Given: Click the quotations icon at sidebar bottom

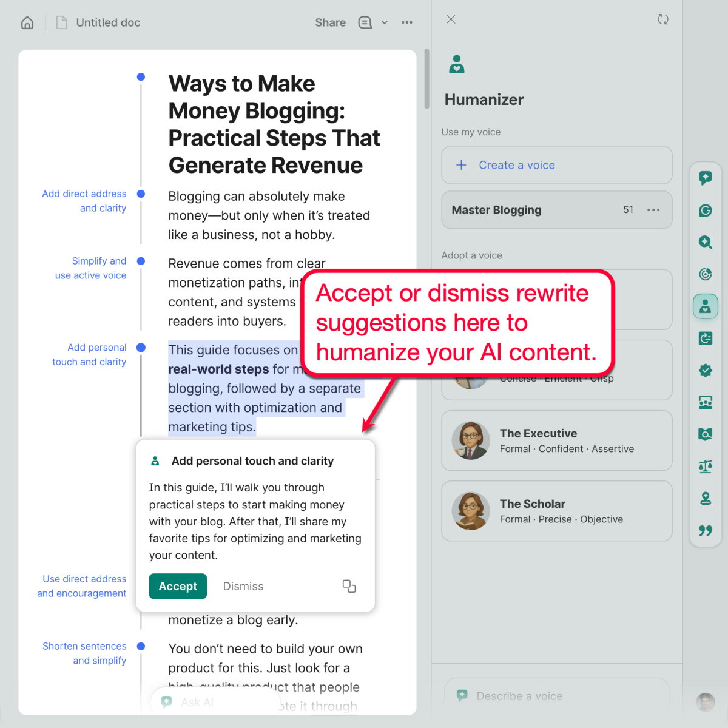Looking at the screenshot, I should [706, 531].
